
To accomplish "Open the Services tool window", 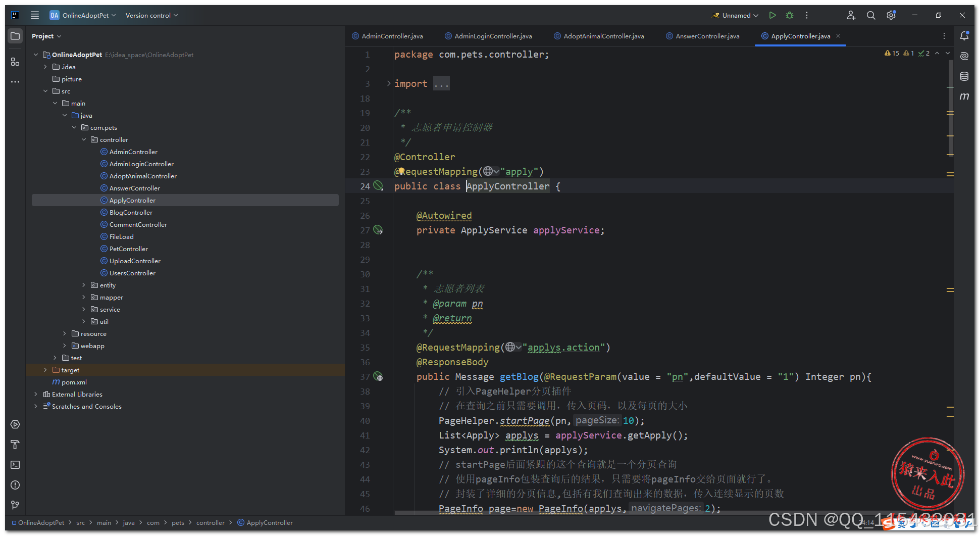I will (15, 424).
